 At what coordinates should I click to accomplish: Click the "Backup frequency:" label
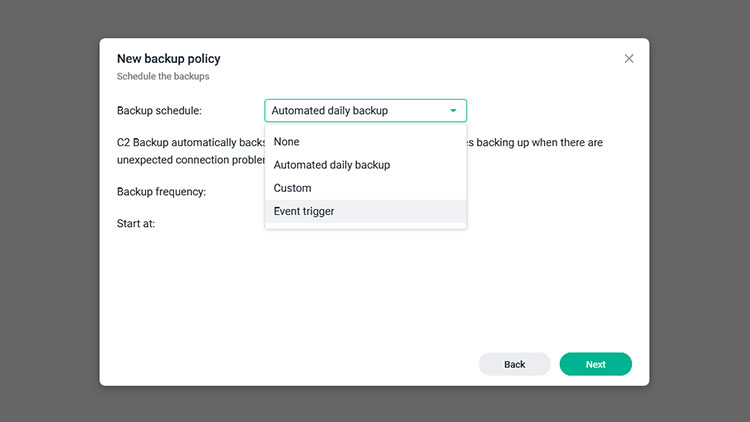point(161,192)
